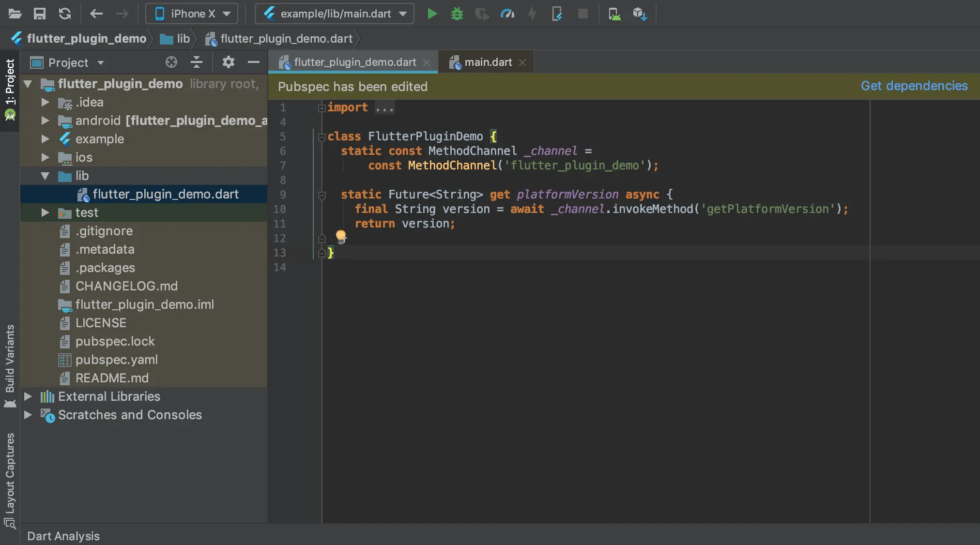
Task: Click the intention lightbulb in editor
Action: (341, 236)
